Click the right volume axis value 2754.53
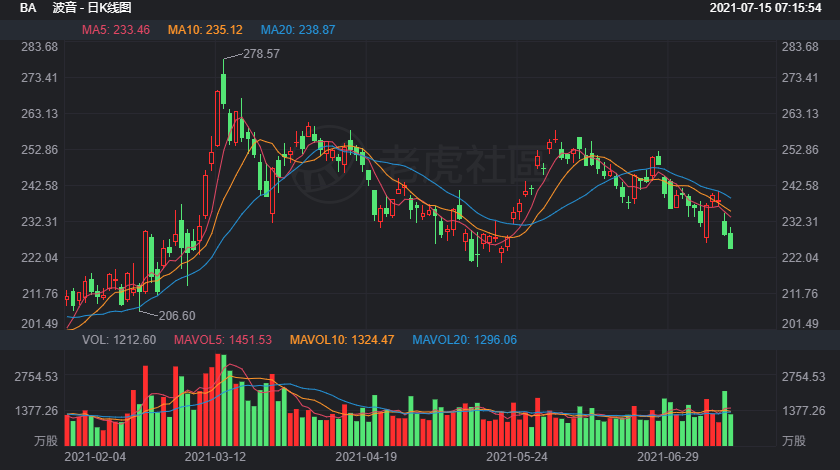840x470 pixels. 804,377
